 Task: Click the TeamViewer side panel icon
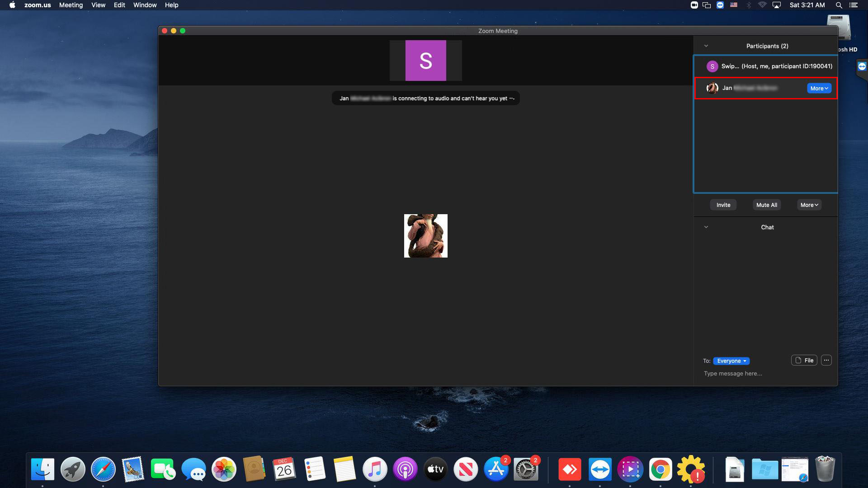tap(862, 66)
